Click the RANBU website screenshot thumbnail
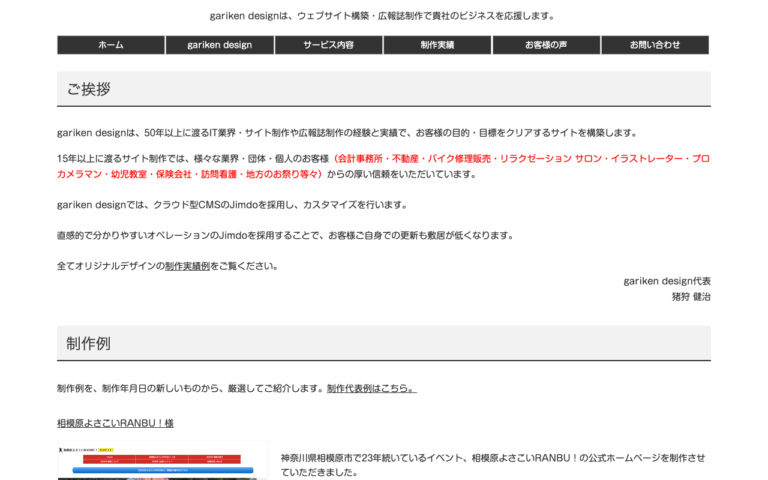Screen dimensions: 768x480 [x=163, y=460]
